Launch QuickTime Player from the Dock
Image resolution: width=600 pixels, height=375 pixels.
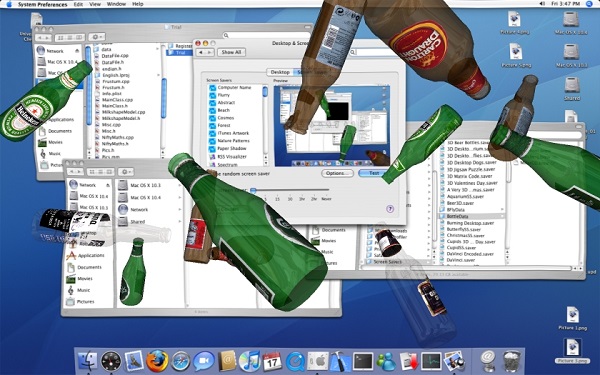click(295, 361)
